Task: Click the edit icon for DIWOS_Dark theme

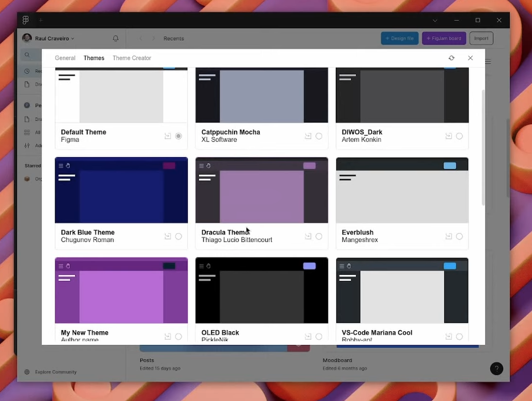Action: (x=449, y=136)
